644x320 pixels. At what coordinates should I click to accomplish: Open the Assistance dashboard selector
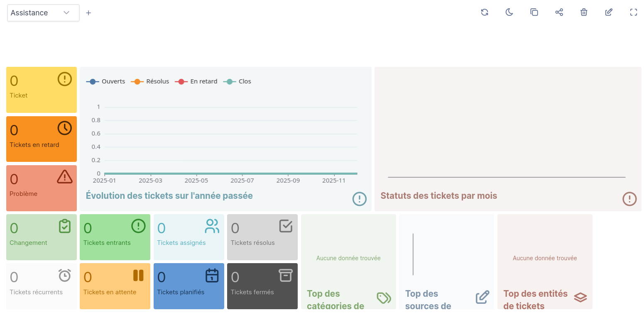pyautogui.click(x=43, y=13)
